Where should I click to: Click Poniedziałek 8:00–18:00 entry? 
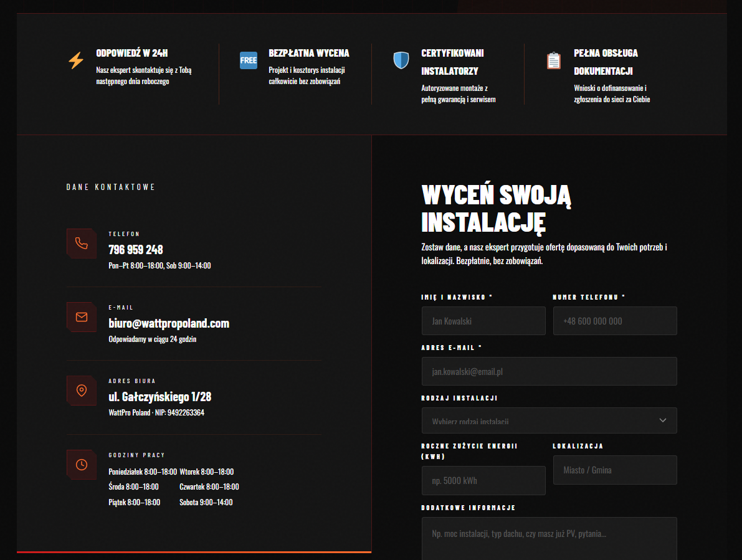pyautogui.click(x=143, y=472)
